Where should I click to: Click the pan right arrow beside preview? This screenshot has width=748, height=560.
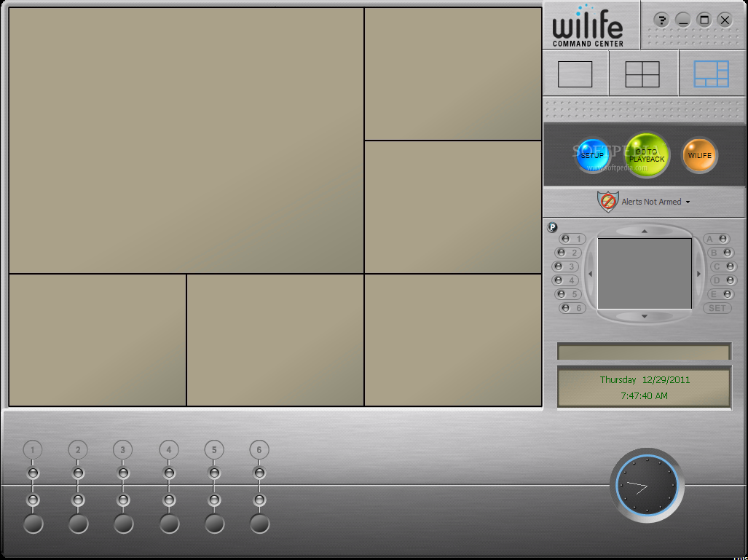click(699, 274)
